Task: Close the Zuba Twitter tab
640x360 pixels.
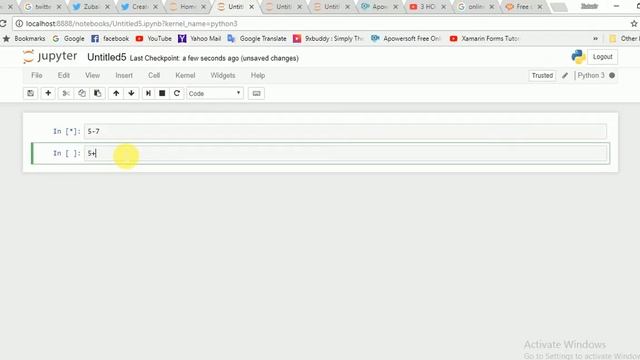Action: tap(107, 7)
